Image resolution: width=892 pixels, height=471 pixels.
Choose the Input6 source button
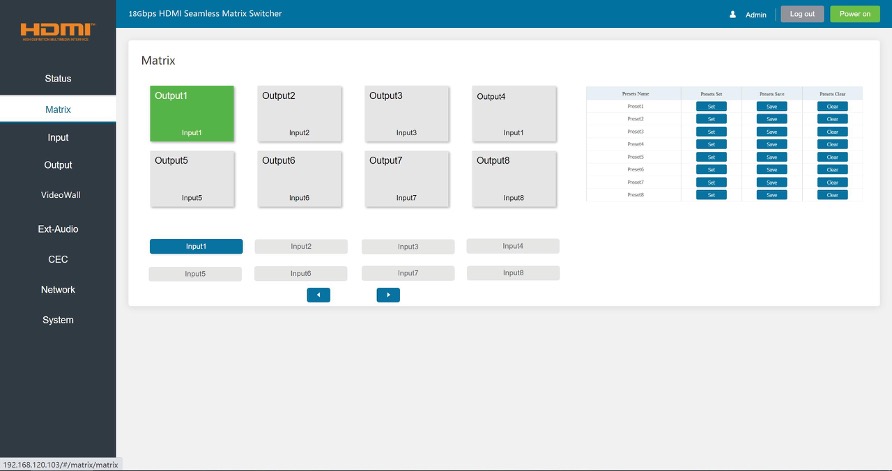(300, 273)
